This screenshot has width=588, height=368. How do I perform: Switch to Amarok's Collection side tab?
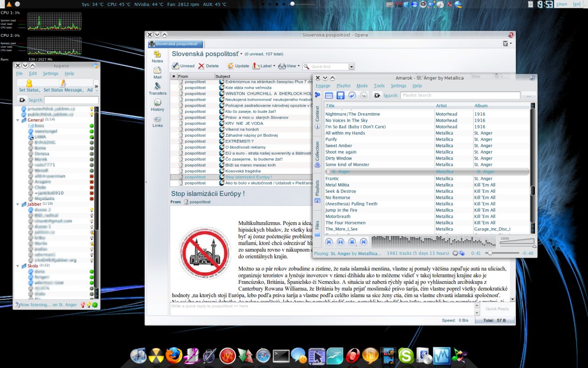click(x=317, y=154)
